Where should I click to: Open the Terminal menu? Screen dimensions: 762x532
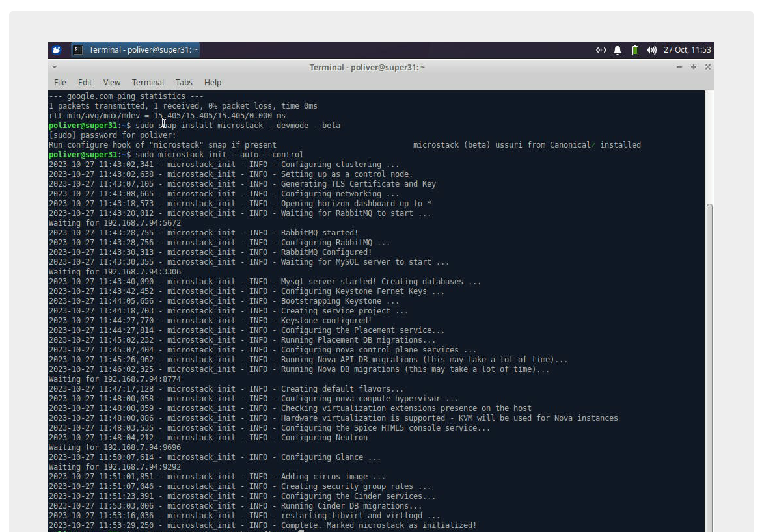click(x=148, y=82)
